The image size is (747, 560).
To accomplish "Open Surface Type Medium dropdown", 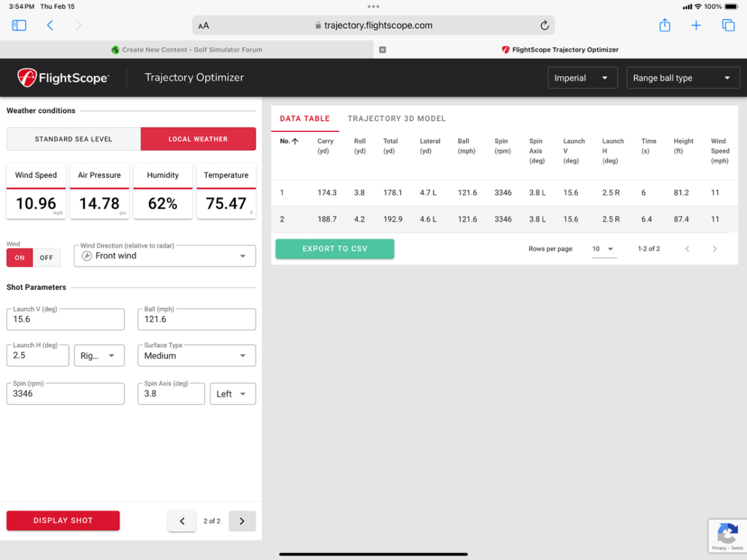I will tap(197, 355).
